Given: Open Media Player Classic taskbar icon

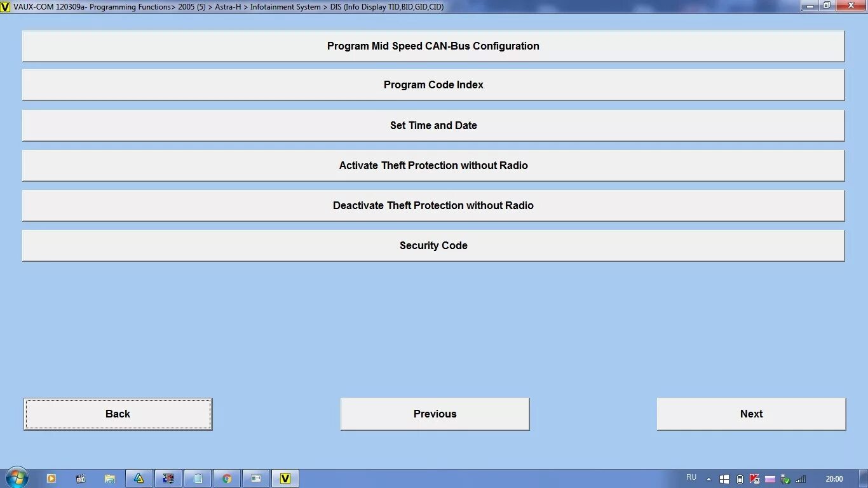Looking at the screenshot, I should coord(81,478).
